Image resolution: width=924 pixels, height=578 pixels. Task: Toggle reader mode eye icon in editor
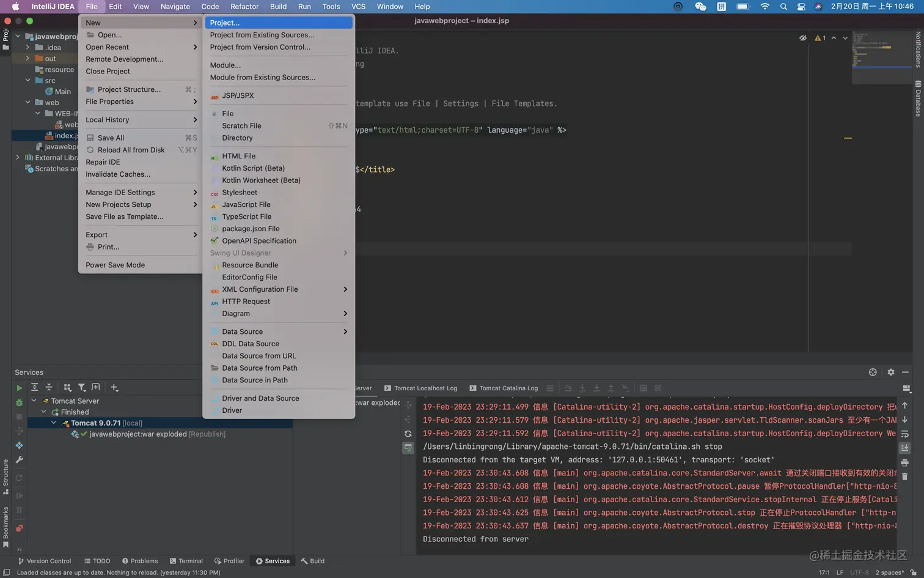(x=803, y=38)
